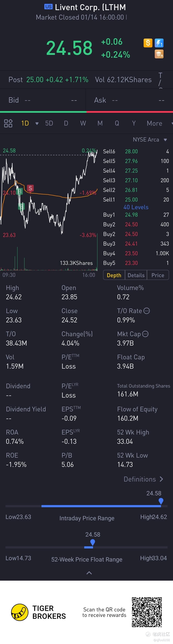Open the chart layout grid icon
173x644 pixels.
(8, 123)
